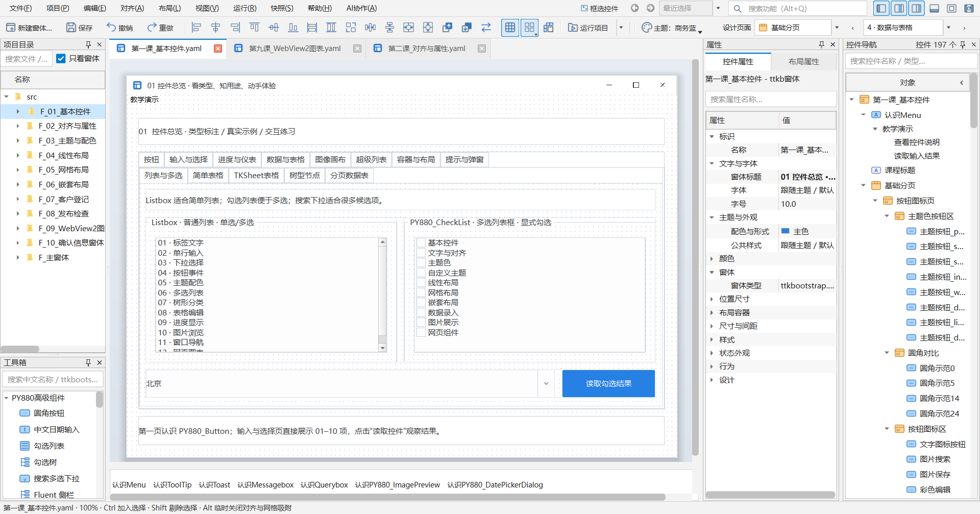Click the 搜索功能 search field
The width and height of the screenshot is (980, 514).
tap(798, 8)
